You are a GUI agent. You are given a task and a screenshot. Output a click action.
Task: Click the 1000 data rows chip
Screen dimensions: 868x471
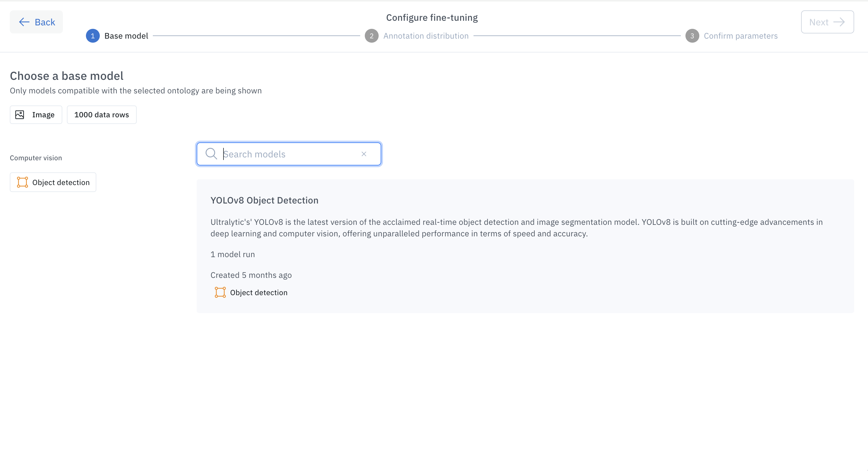click(x=102, y=115)
